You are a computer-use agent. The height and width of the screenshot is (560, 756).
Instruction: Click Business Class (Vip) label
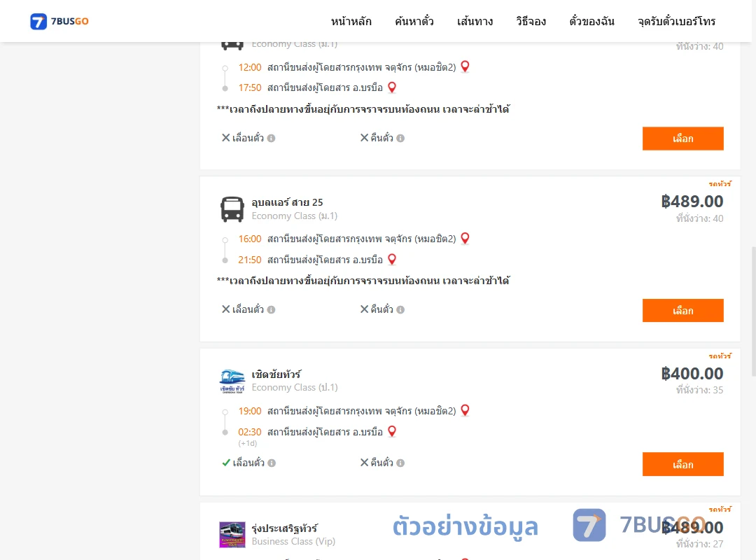(293, 541)
